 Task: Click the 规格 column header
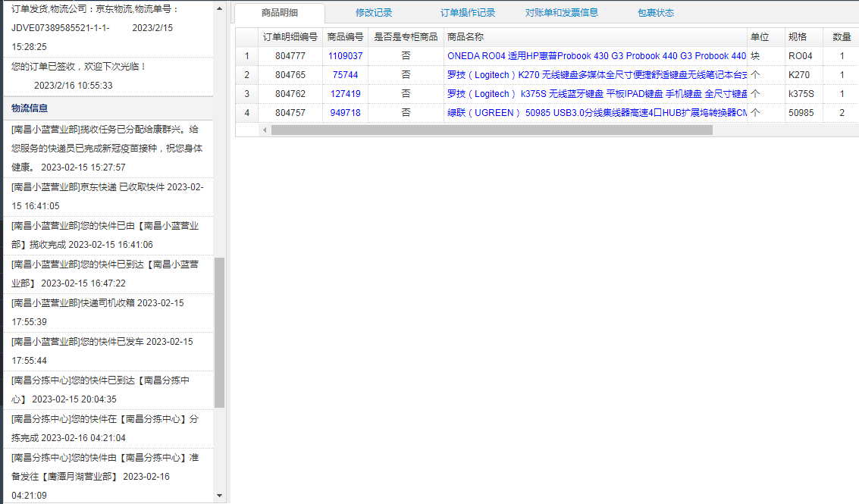(804, 36)
